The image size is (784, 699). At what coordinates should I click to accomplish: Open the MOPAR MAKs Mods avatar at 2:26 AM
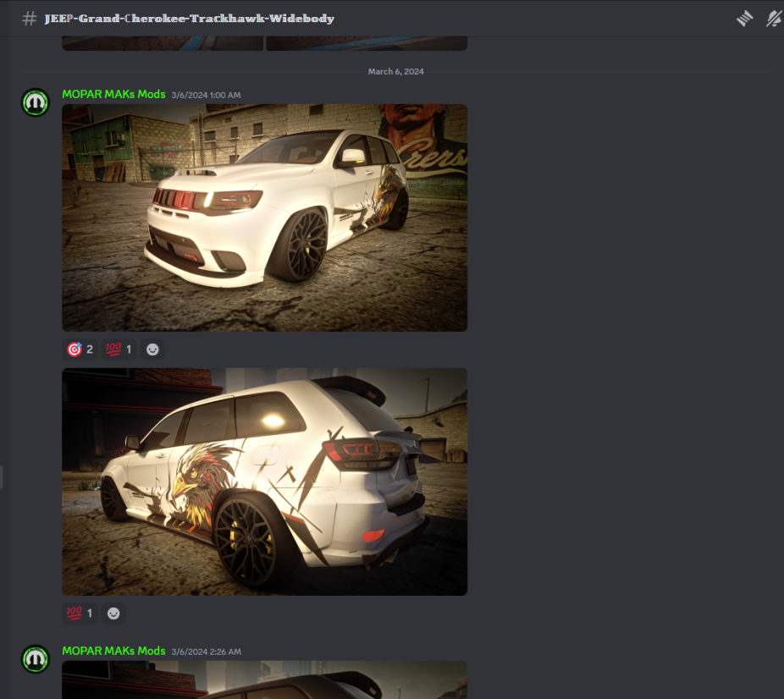pyautogui.click(x=36, y=659)
